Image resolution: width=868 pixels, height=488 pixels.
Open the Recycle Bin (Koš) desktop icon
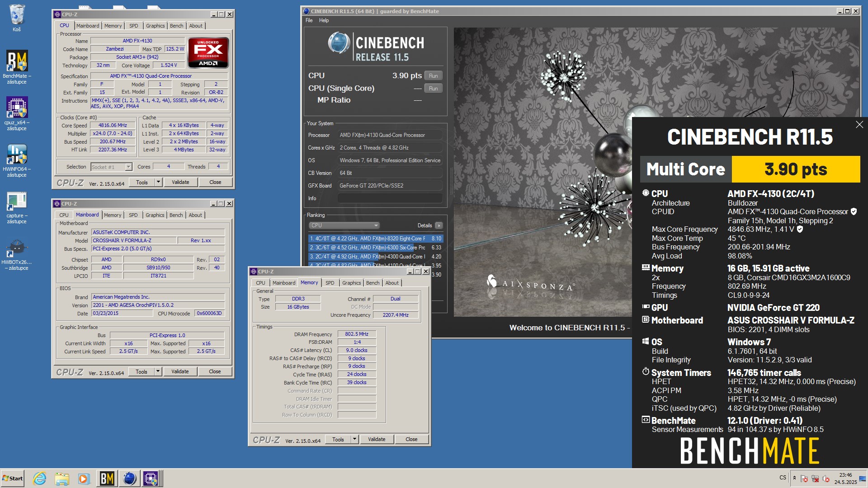click(17, 17)
